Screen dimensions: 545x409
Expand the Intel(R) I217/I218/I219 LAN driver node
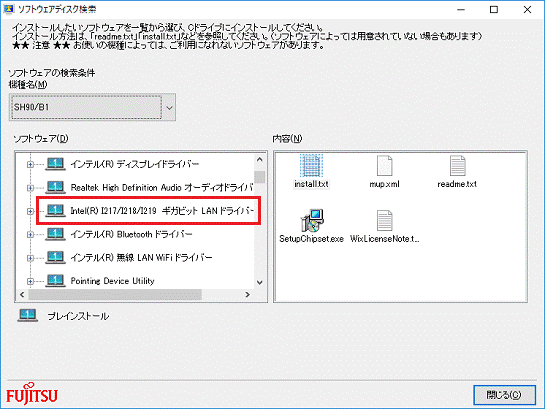click(30, 211)
